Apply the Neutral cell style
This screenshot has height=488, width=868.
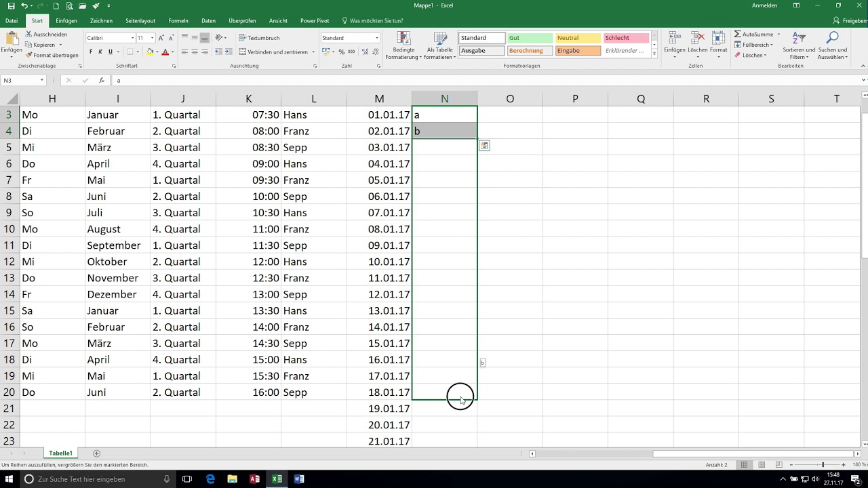point(577,38)
